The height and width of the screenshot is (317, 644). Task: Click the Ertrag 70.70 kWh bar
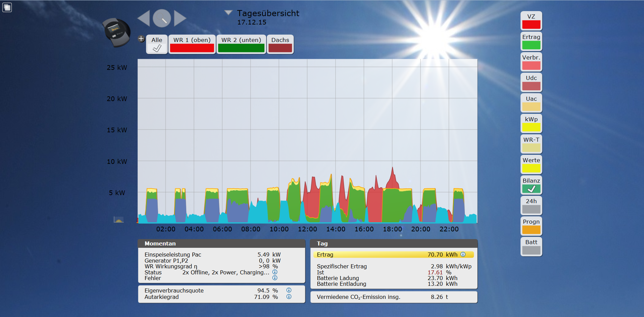point(393,255)
